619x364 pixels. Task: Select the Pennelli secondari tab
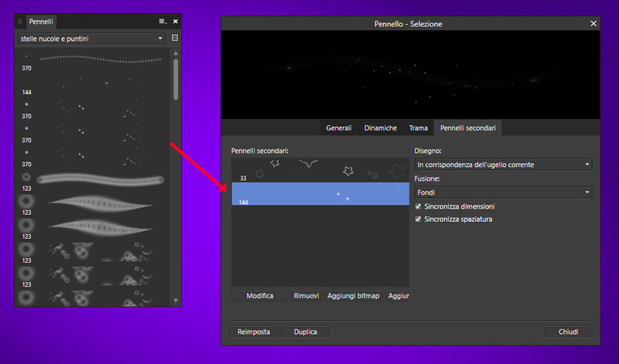point(468,128)
